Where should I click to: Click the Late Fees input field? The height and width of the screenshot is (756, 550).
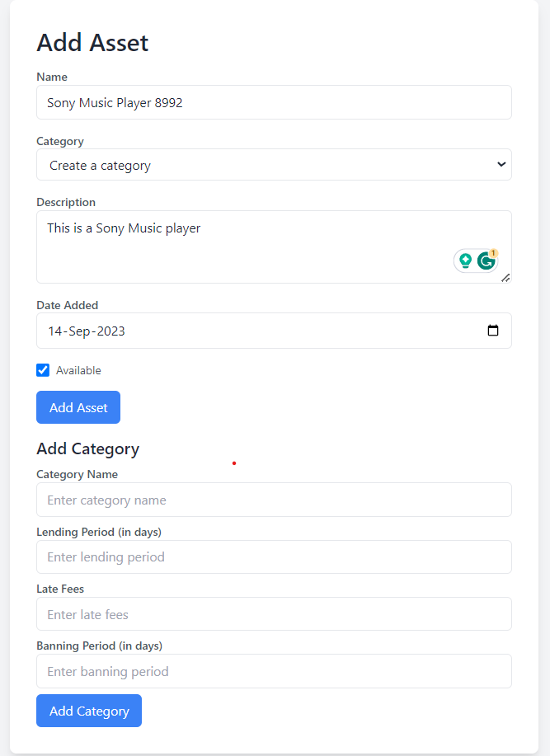point(274,613)
